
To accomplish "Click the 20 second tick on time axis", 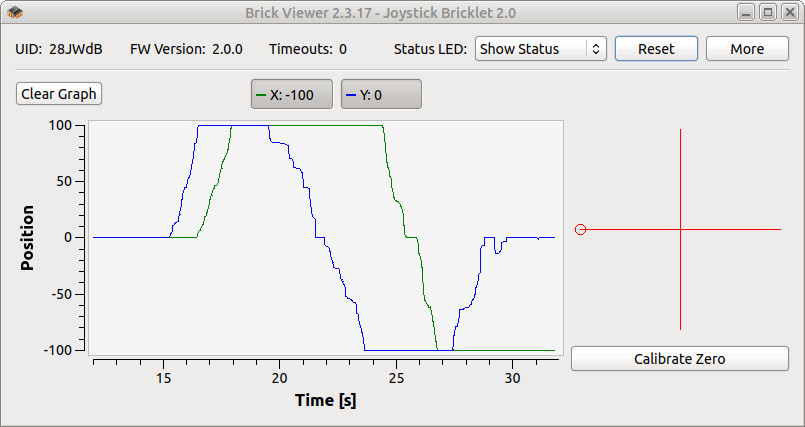I will [279, 378].
